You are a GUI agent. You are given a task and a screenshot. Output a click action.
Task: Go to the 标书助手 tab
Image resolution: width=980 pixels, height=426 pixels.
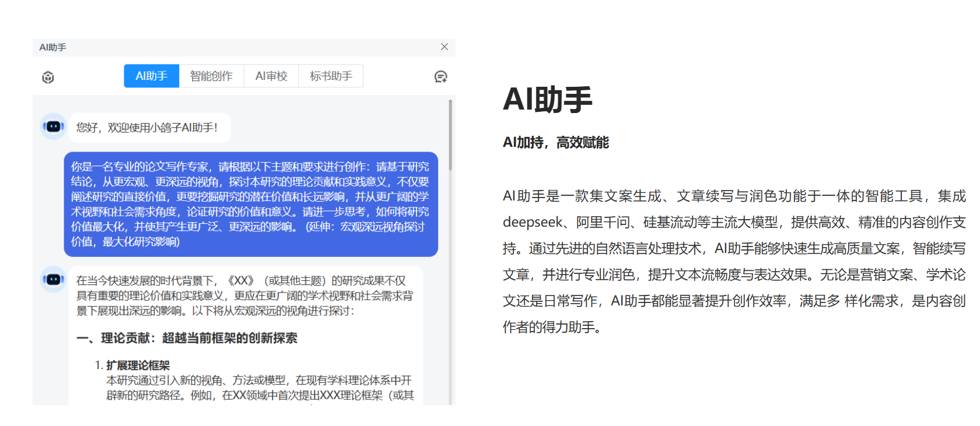pos(331,76)
